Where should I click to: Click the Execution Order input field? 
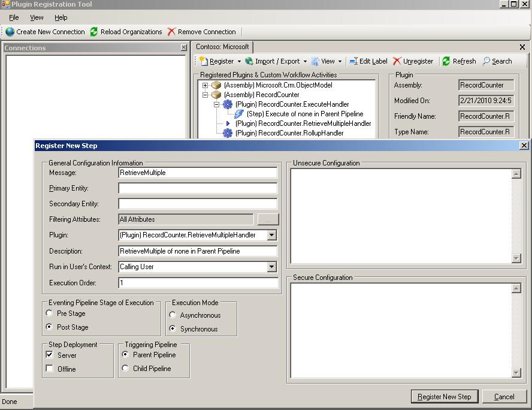[x=198, y=283]
